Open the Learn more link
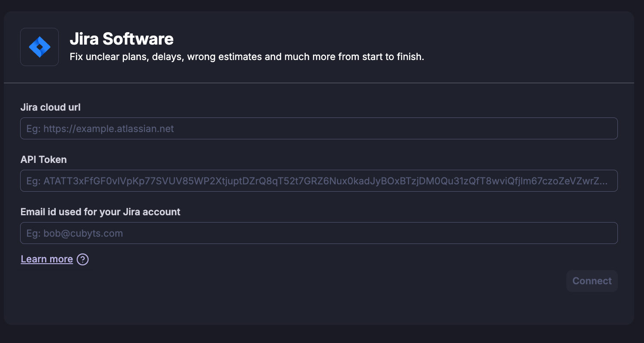Image resolution: width=644 pixels, height=343 pixels. [47, 259]
